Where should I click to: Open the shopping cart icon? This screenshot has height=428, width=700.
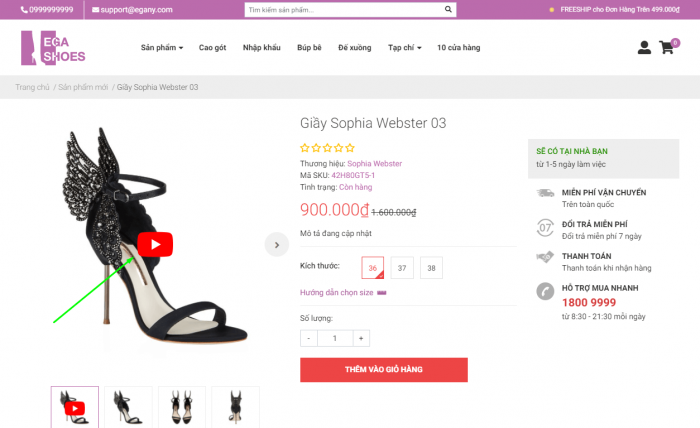pos(666,47)
